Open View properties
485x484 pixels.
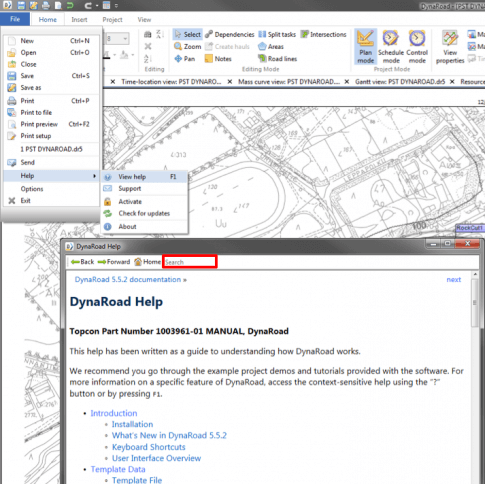[x=450, y=47]
